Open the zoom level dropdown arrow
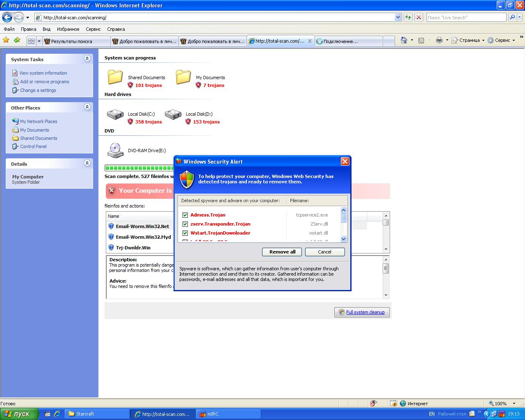The image size is (525, 420). coord(514,404)
